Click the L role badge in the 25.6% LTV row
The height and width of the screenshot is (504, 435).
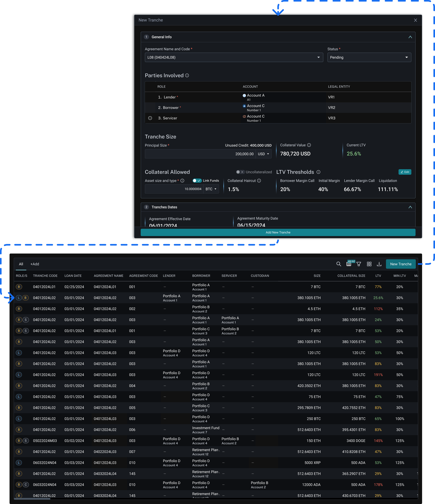tap(19, 298)
